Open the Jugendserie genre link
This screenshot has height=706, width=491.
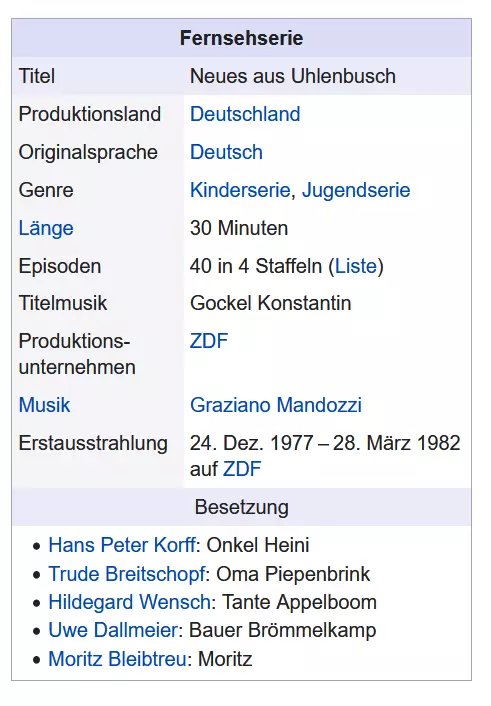(356, 190)
